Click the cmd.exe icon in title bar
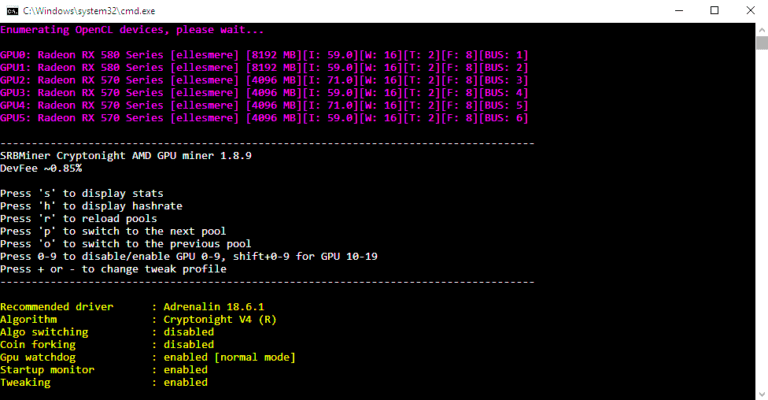This screenshot has height=400, width=768. coord(12,10)
